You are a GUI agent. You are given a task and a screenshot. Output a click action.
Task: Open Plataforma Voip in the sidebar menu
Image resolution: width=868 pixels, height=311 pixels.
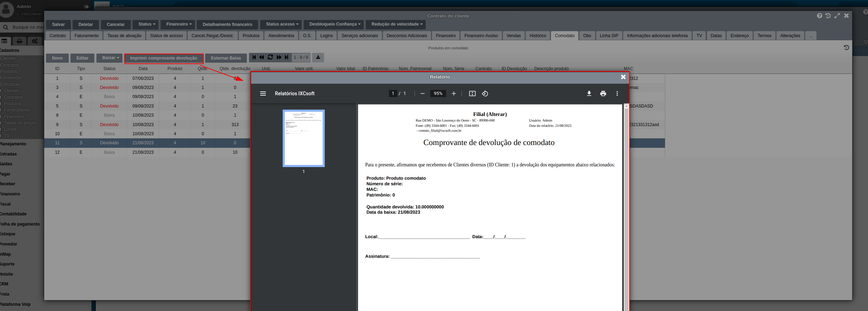[15, 304]
